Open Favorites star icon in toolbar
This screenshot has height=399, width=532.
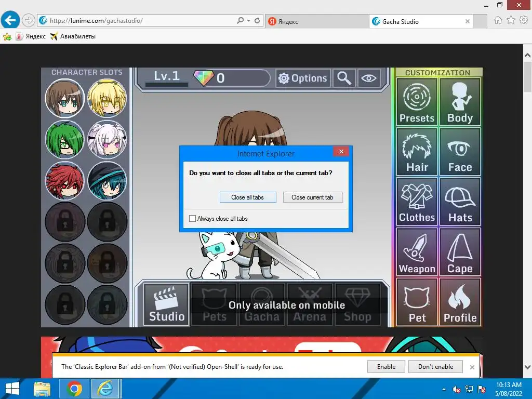[x=511, y=20]
